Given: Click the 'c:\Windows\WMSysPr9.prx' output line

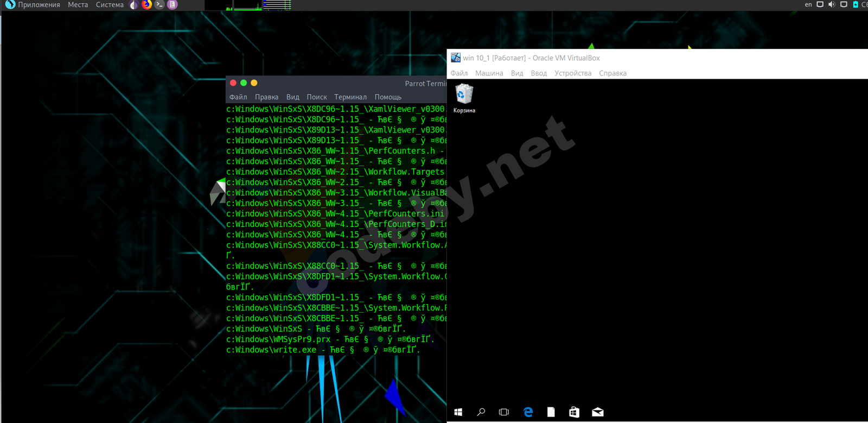Looking at the screenshot, I should [330, 339].
